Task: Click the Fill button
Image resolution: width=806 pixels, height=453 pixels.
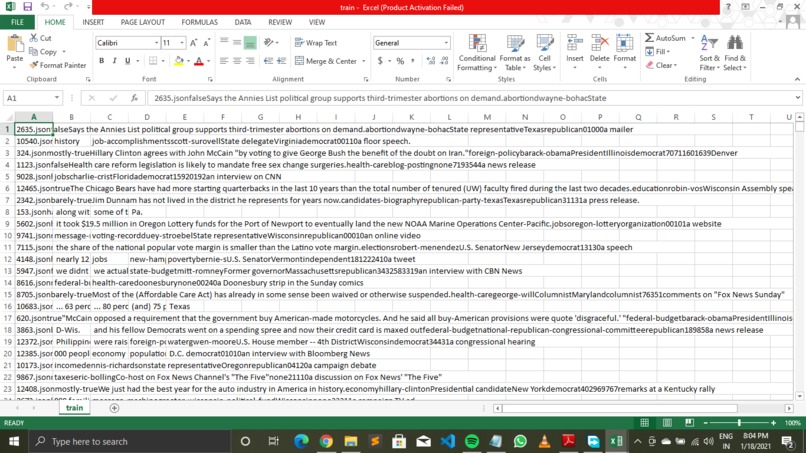Action: pos(657,51)
